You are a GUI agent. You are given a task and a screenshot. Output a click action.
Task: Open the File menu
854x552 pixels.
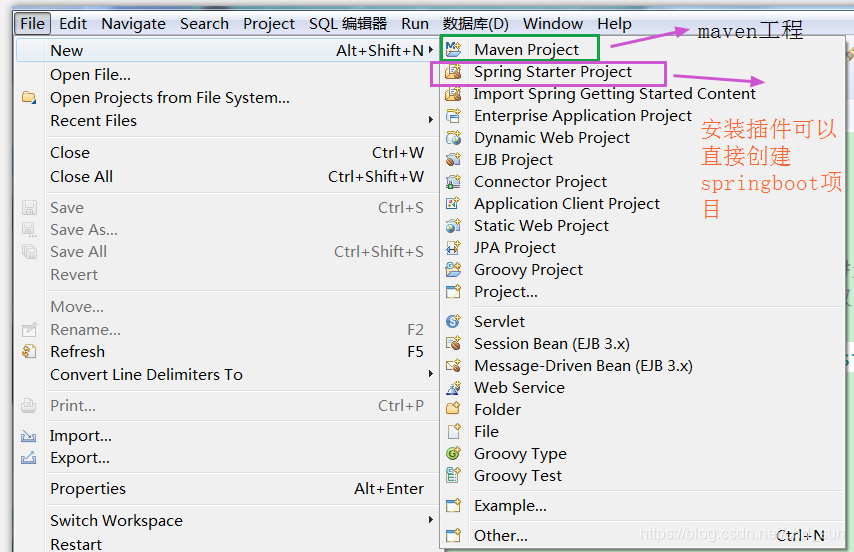pos(33,23)
